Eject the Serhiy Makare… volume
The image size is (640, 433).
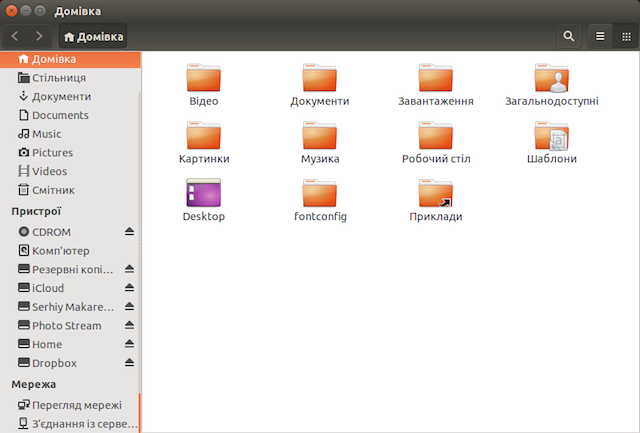click(129, 306)
